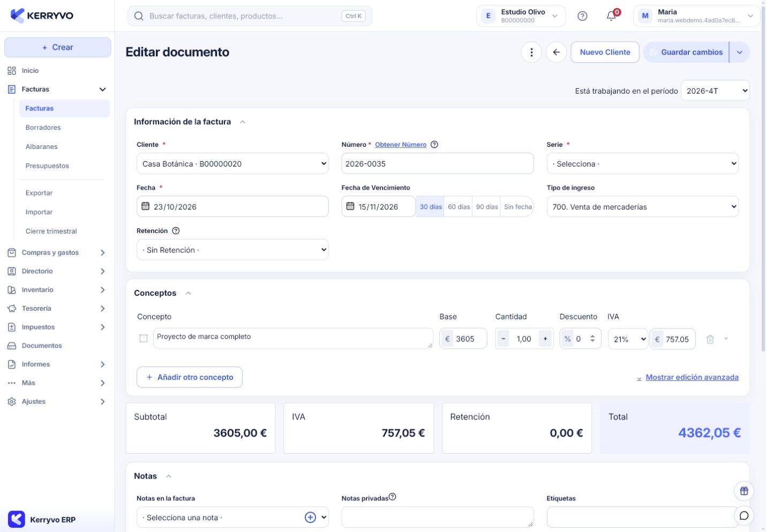Open the Serie Selecciona dropdown
The width and height of the screenshot is (766, 532).
tap(642, 163)
